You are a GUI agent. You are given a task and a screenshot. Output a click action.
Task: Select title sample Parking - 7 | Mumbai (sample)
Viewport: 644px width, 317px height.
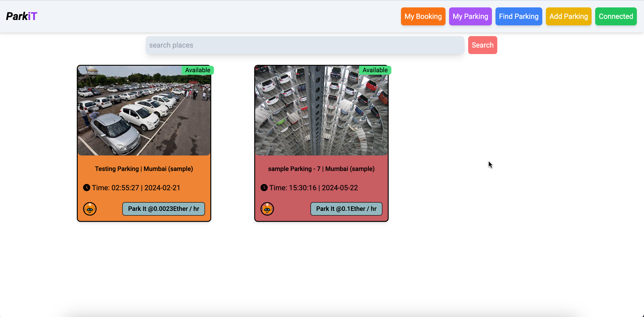click(321, 169)
